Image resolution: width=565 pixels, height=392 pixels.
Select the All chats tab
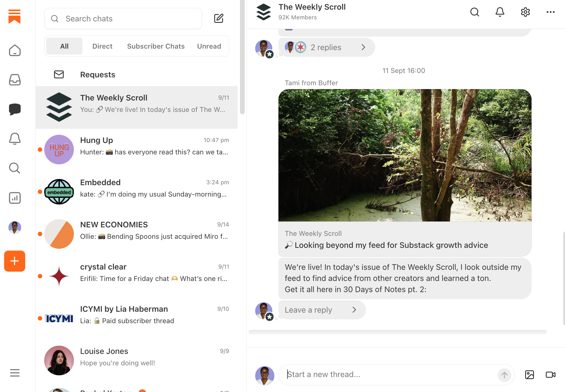tap(64, 46)
